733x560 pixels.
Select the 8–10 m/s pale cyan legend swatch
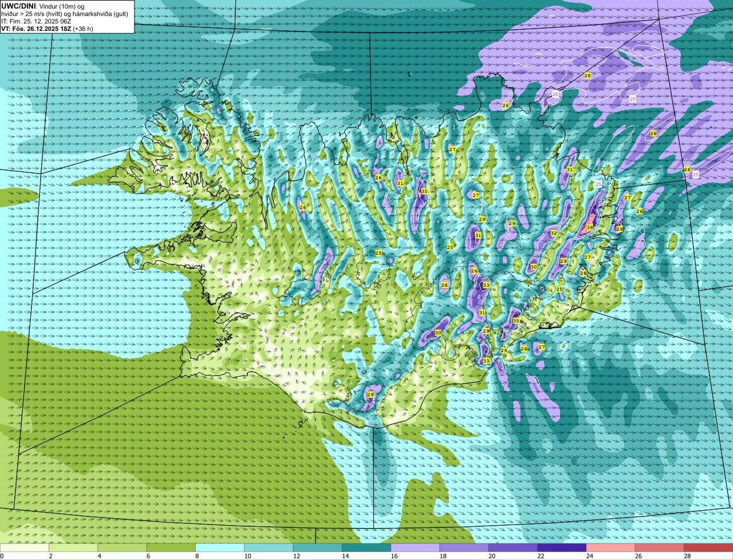[220, 547]
